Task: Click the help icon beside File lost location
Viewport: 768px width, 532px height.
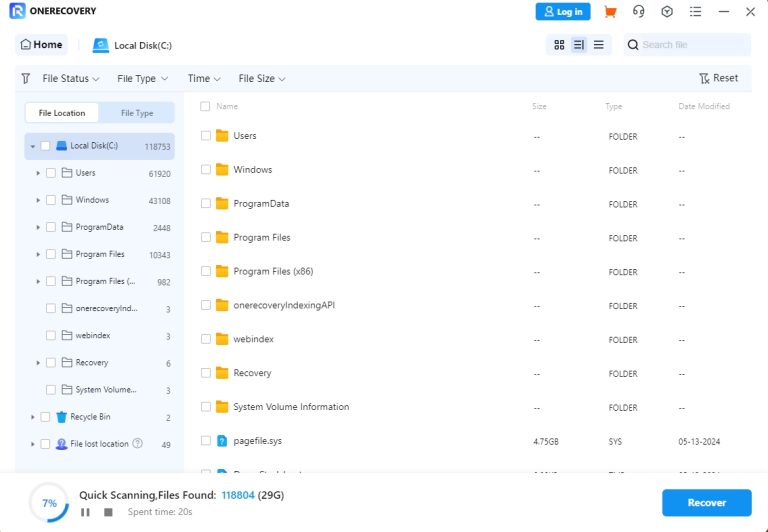Action: tap(137, 444)
